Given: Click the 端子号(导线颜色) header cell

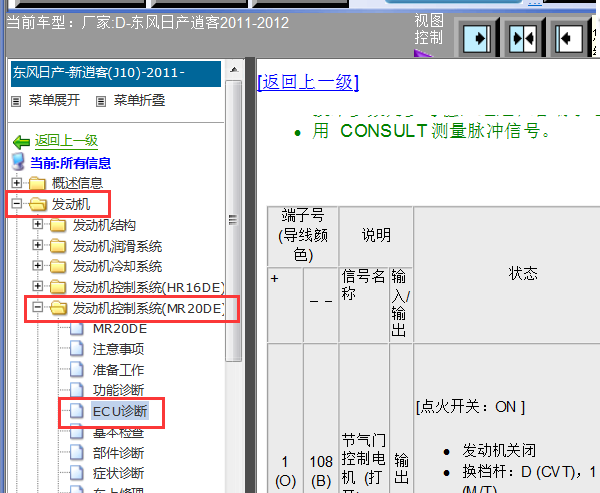Looking at the screenshot, I should tap(303, 235).
